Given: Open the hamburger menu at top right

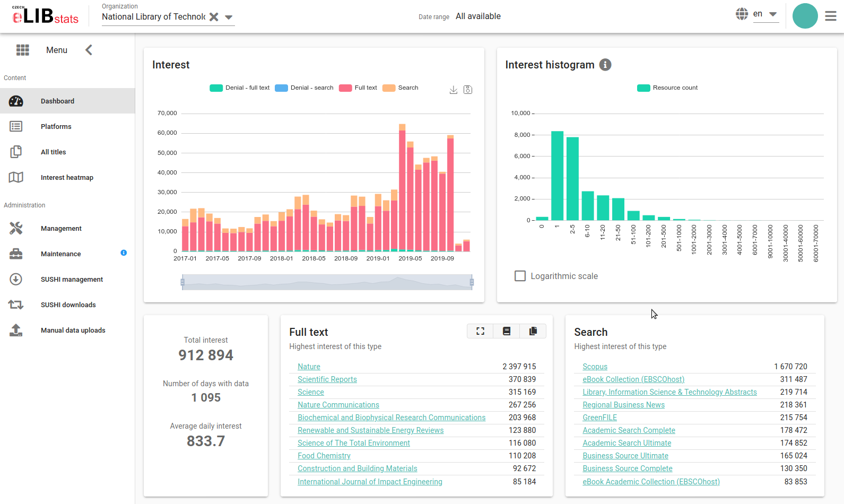Looking at the screenshot, I should [831, 16].
